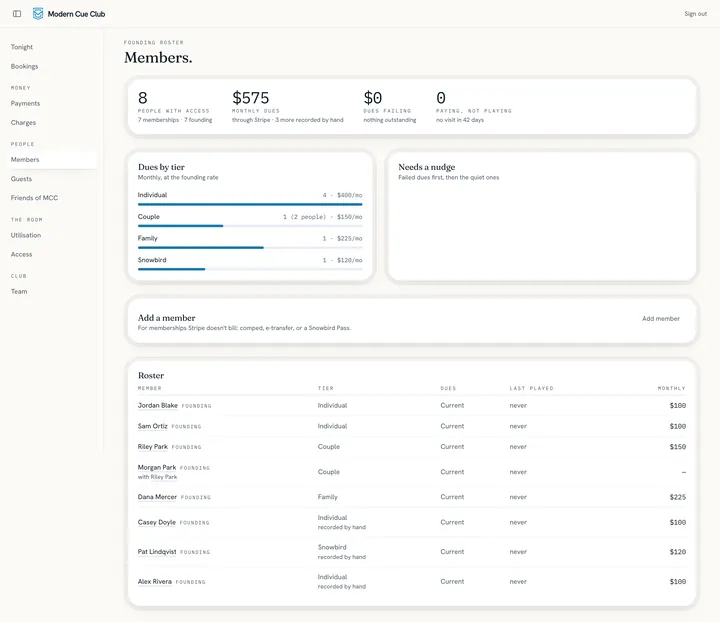Click the $0 dues failing figure
This screenshot has height=622, width=720.
tap(372, 98)
